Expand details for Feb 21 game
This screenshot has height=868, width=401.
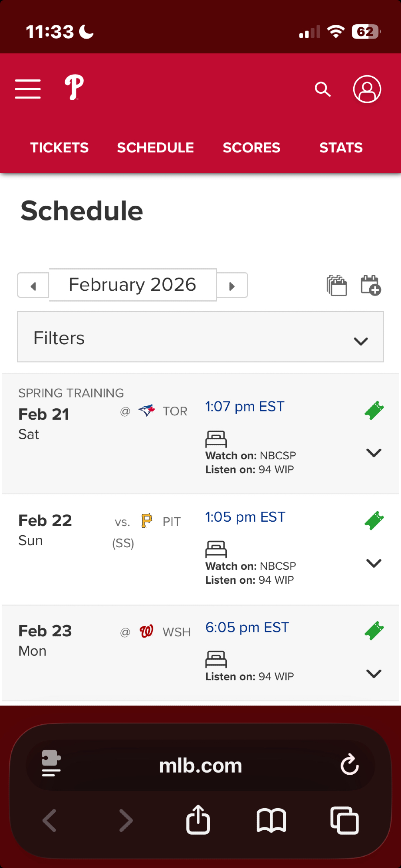[374, 453]
